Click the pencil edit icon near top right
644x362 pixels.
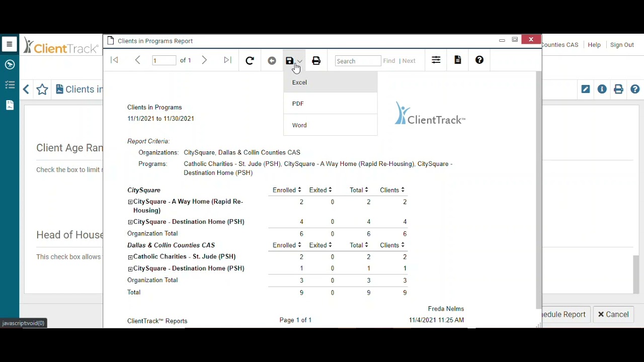pyautogui.click(x=585, y=89)
